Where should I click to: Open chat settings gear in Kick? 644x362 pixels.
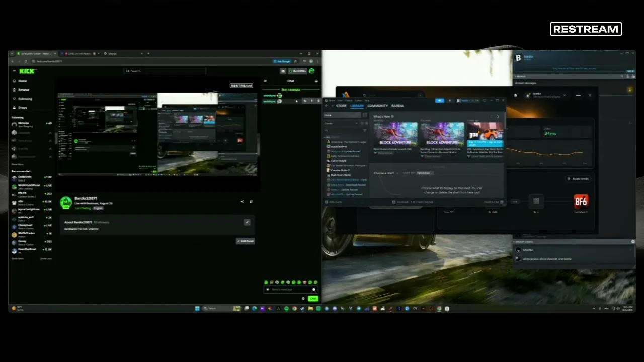(303, 299)
